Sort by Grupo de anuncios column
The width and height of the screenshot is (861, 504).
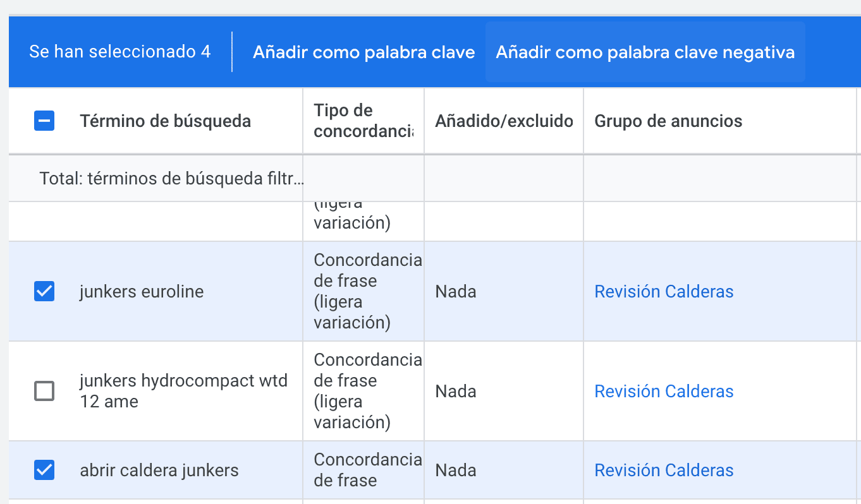coord(668,121)
